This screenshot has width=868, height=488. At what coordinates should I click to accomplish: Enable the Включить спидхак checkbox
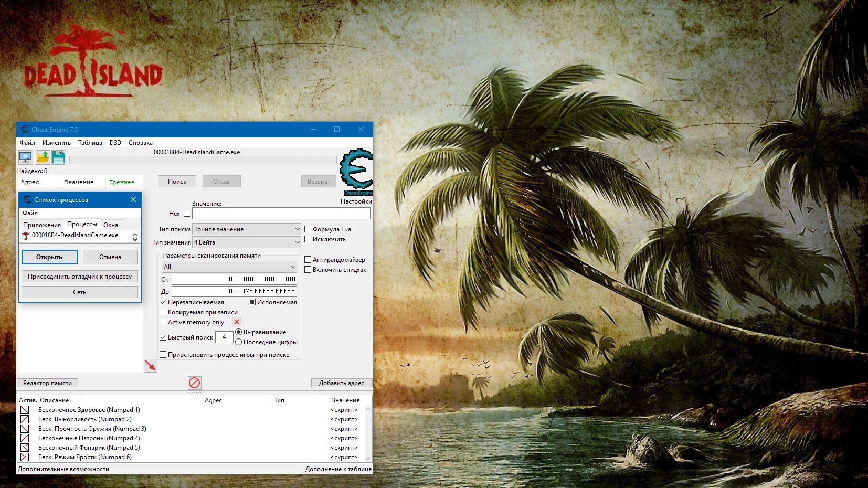[308, 269]
